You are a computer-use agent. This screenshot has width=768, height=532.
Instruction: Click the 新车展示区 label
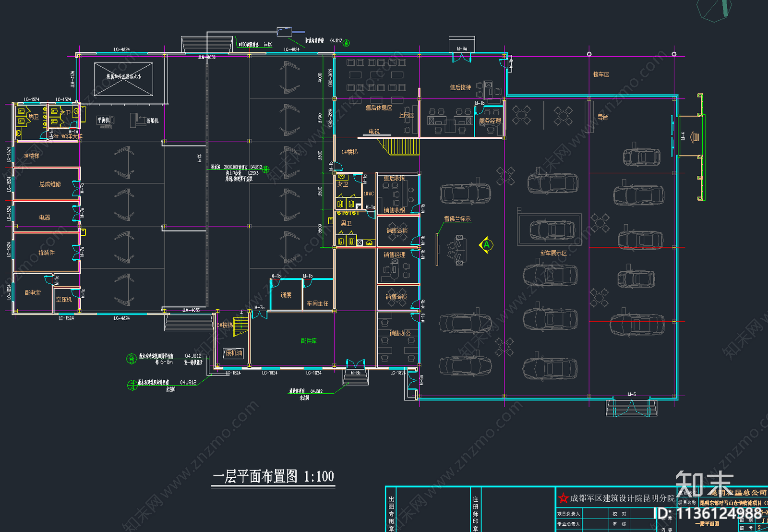click(553, 253)
